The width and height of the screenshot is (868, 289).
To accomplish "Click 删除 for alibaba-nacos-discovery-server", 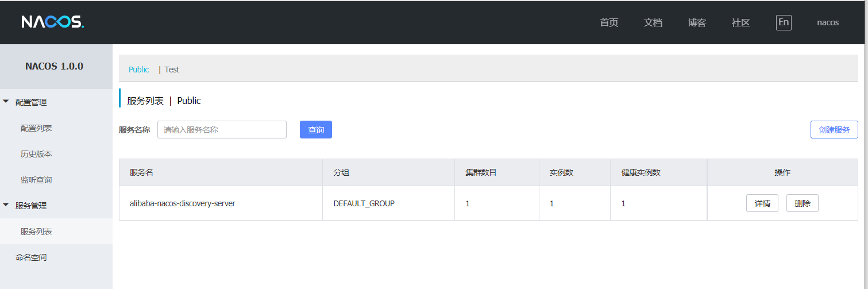I will (803, 203).
